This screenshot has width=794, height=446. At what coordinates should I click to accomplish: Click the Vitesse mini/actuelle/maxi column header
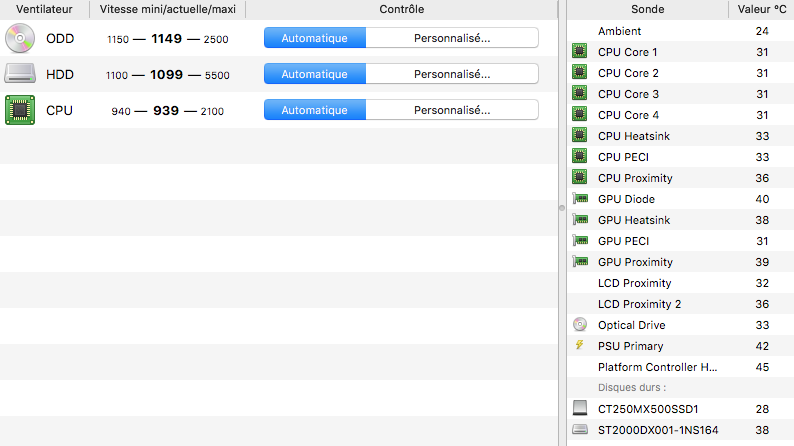168,9
